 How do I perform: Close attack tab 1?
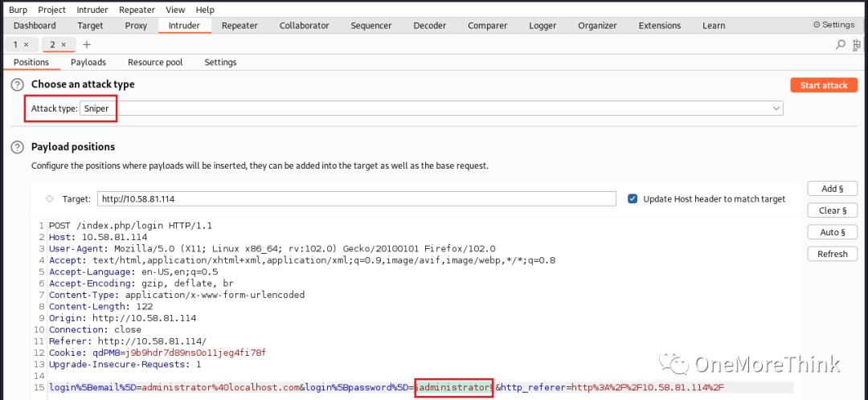click(26, 45)
